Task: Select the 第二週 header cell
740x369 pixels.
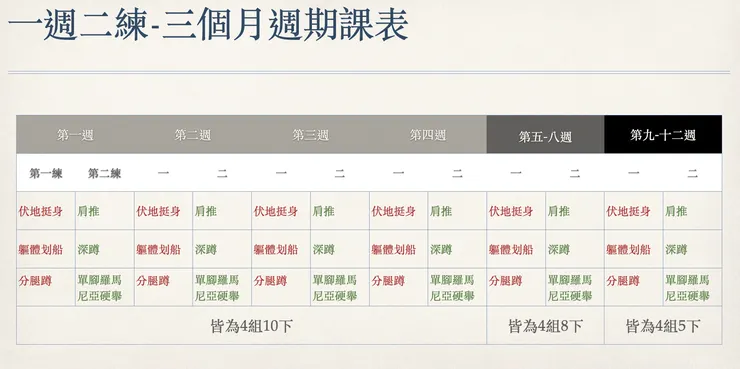Action: (x=193, y=135)
